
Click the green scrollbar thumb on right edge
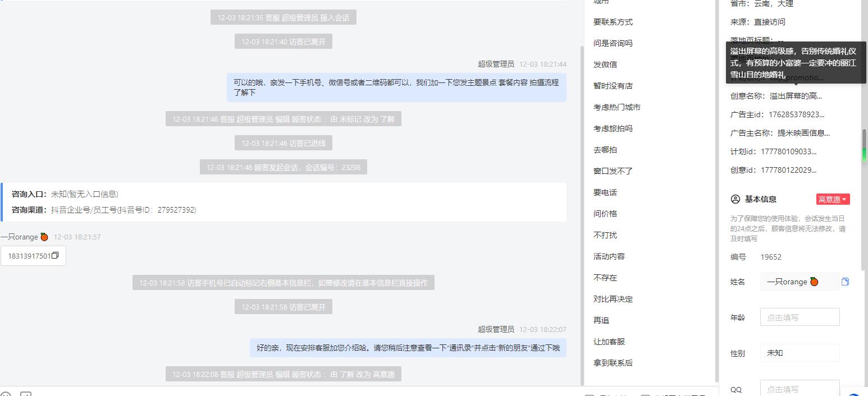point(865,146)
